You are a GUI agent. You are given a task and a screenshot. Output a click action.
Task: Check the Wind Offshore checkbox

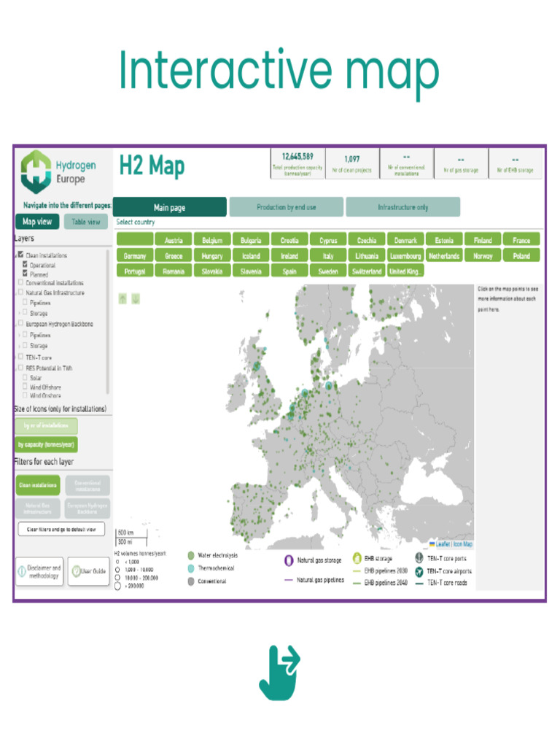coord(25,387)
